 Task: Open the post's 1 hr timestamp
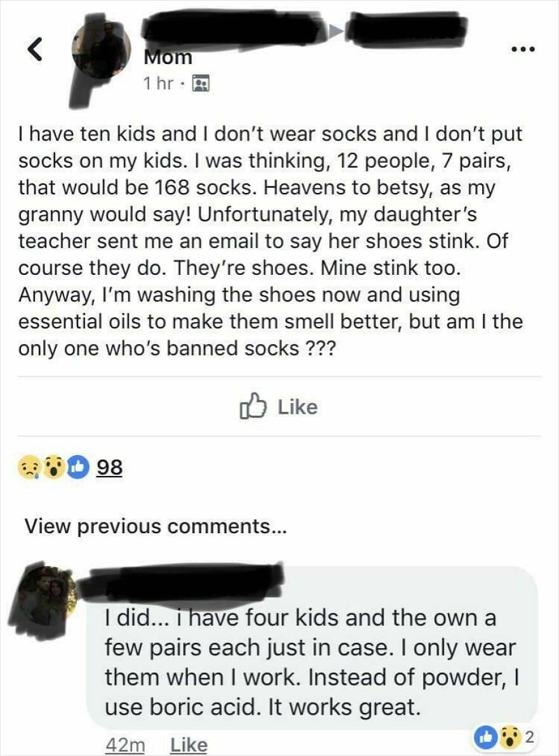[x=156, y=83]
